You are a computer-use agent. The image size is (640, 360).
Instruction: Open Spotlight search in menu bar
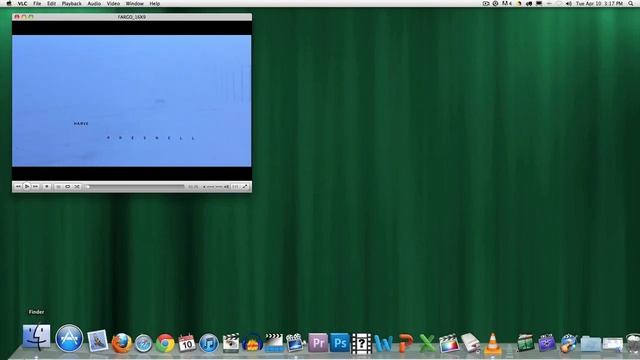(631, 4)
